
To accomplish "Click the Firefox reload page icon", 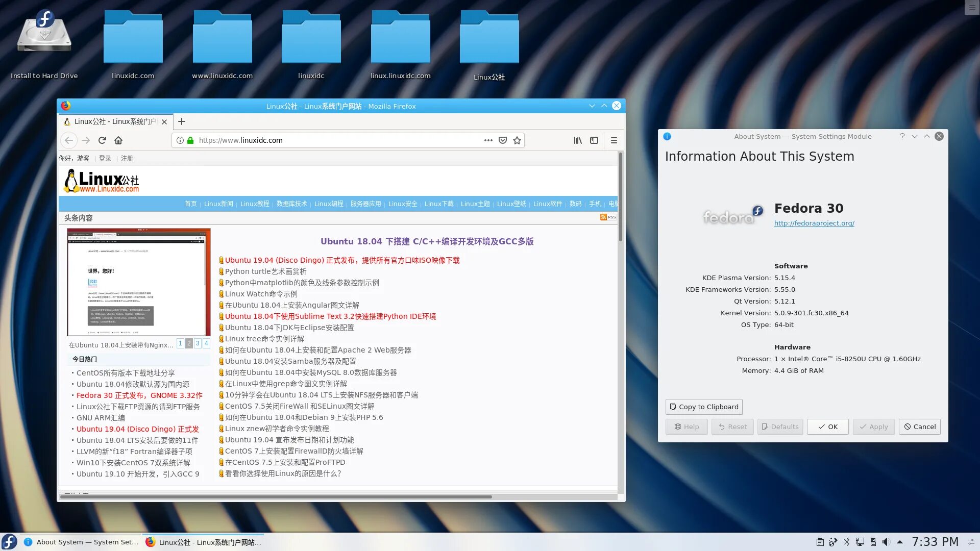I will click(102, 140).
